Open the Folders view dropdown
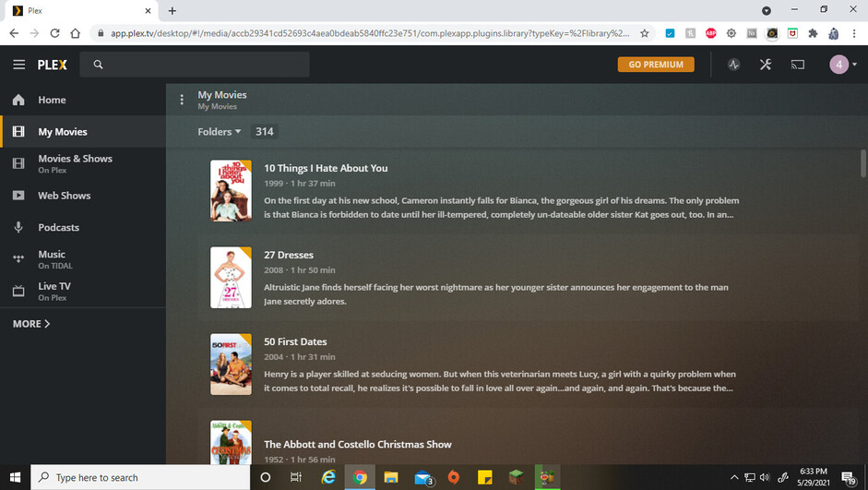 pos(220,132)
